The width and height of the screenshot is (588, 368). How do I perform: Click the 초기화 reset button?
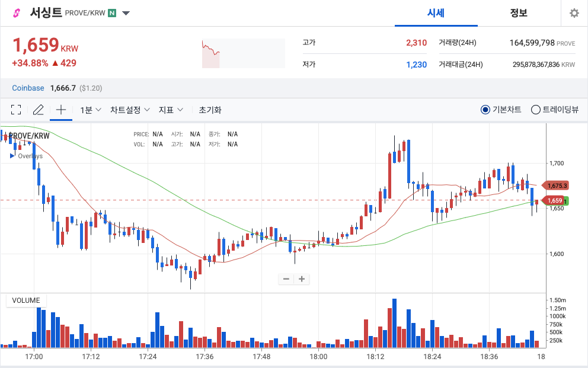[210, 110]
